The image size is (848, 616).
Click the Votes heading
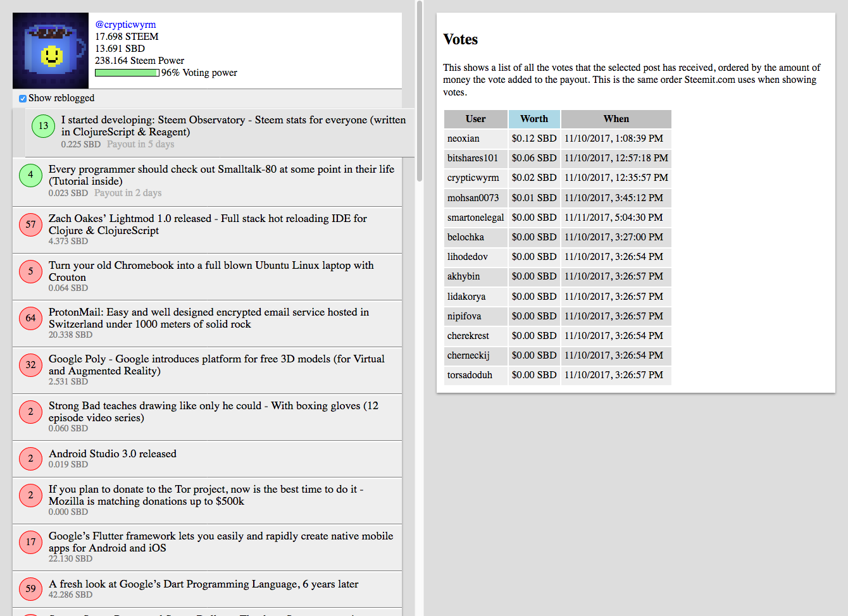coord(461,39)
